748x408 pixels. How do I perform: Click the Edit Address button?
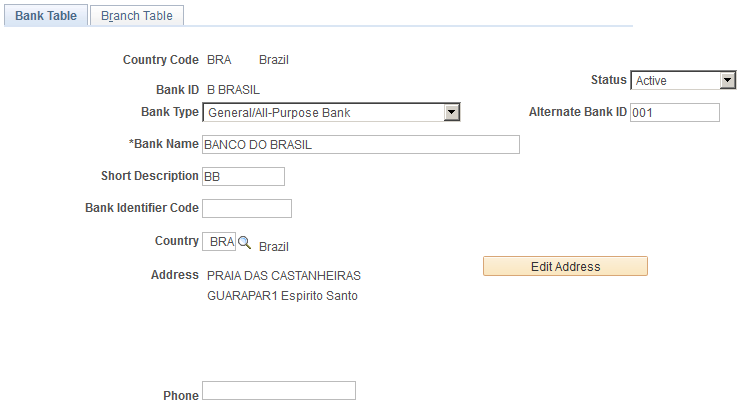[x=565, y=266]
